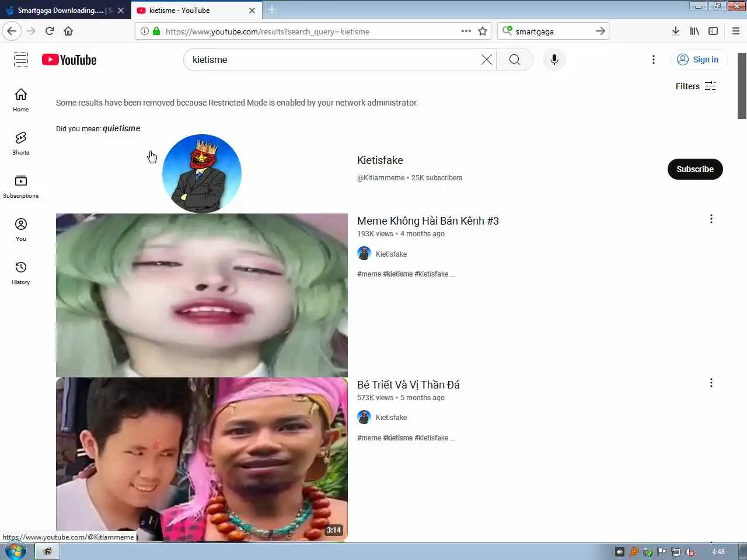This screenshot has width=747, height=560.
Task: Open the downloads arrow icon
Action: coord(675,31)
